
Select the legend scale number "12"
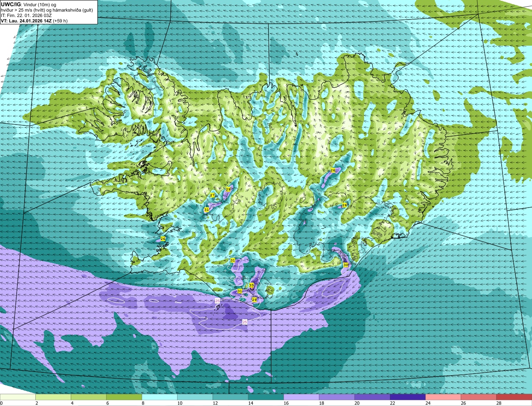214,403
